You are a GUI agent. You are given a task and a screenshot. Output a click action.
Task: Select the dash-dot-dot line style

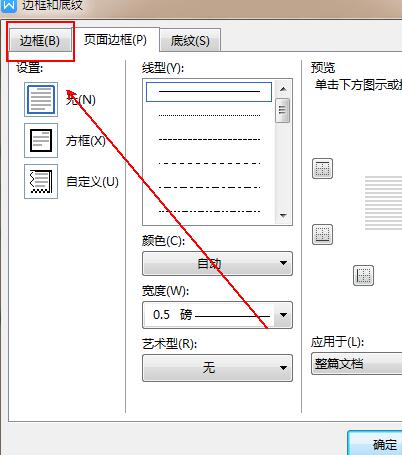209,211
